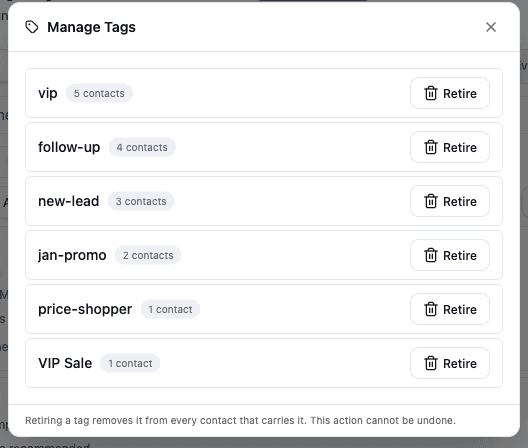This screenshot has width=528, height=448.
Task: Select the VIP Sale tag name
Action: click(65, 363)
